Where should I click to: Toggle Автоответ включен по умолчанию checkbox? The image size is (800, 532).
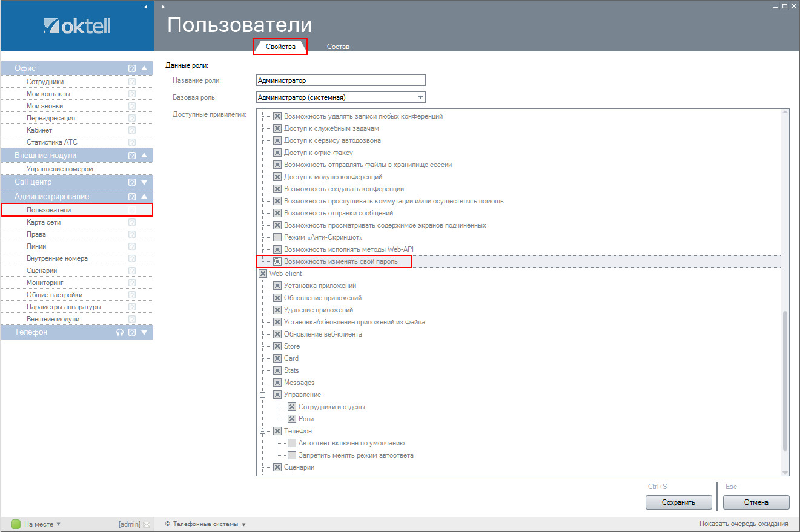(292, 443)
